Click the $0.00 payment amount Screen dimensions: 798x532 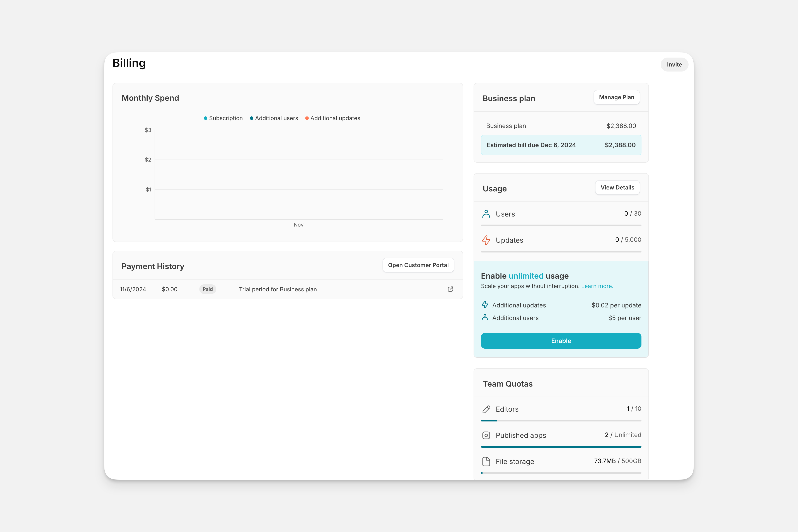[x=170, y=289]
